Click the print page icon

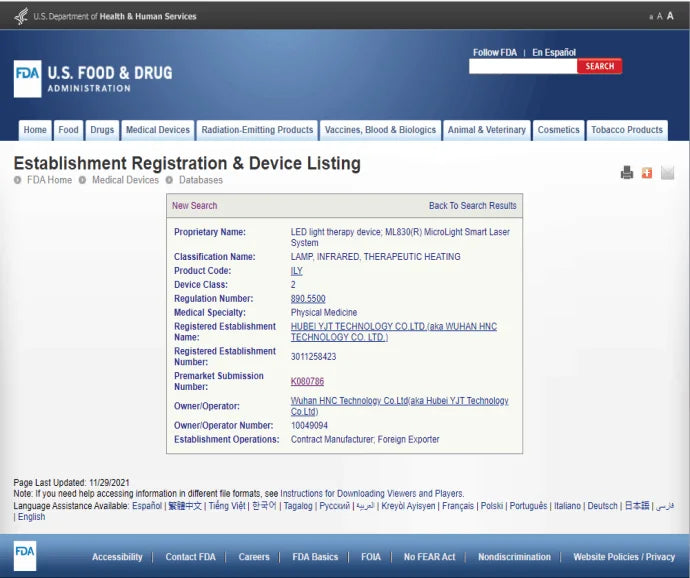(x=627, y=173)
